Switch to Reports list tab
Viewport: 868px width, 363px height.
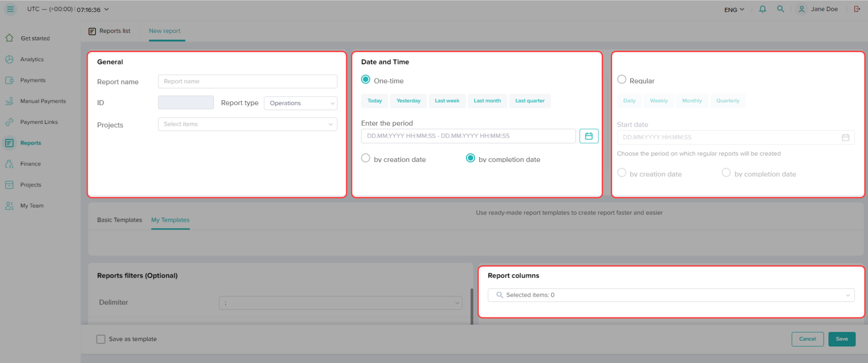click(x=110, y=31)
